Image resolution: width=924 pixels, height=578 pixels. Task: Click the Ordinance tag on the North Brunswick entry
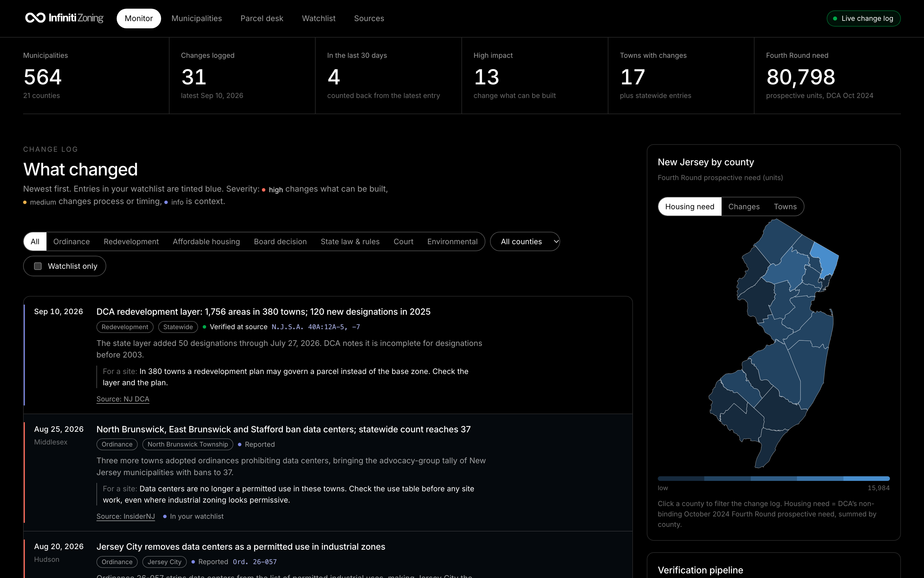[117, 444]
